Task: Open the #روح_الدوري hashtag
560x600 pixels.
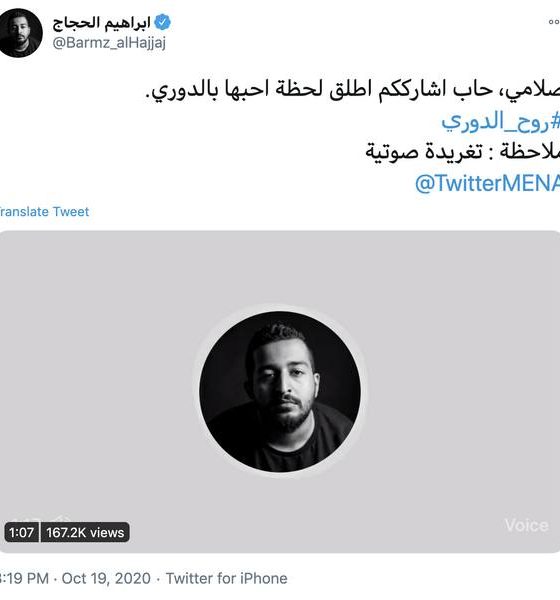Action: (x=501, y=122)
